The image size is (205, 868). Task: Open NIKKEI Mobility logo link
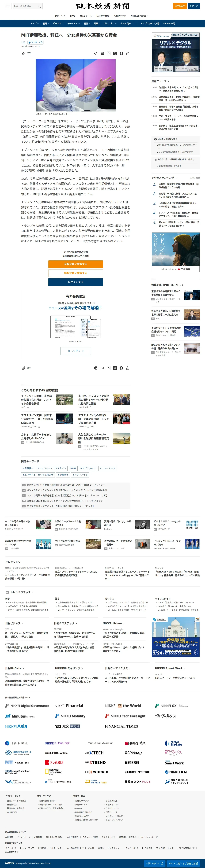click(70, 716)
